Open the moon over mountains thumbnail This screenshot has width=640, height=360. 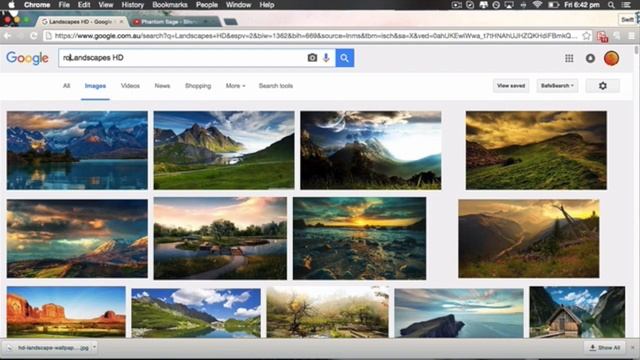pyautogui.click(x=371, y=150)
